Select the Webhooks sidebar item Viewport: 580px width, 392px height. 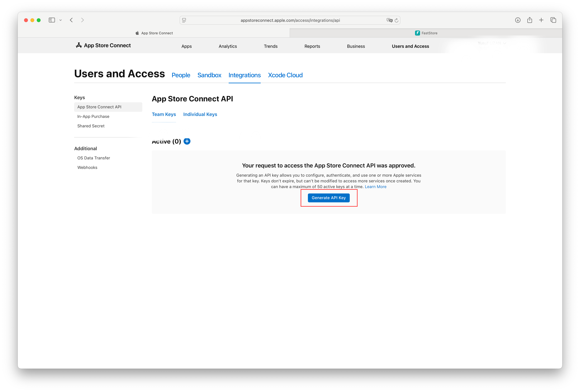[x=87, y=167]
